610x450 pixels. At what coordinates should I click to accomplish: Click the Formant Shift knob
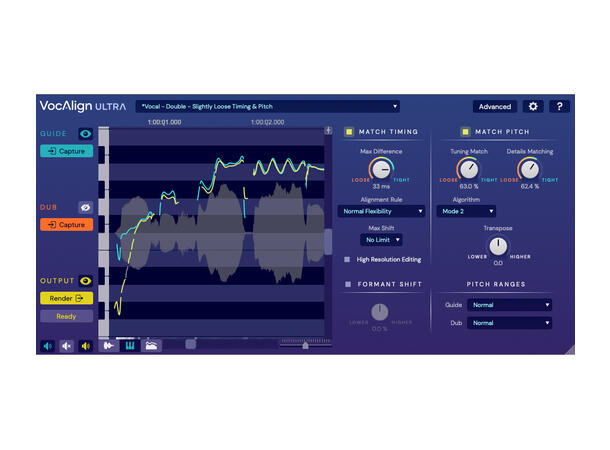(x=380, y=312)
